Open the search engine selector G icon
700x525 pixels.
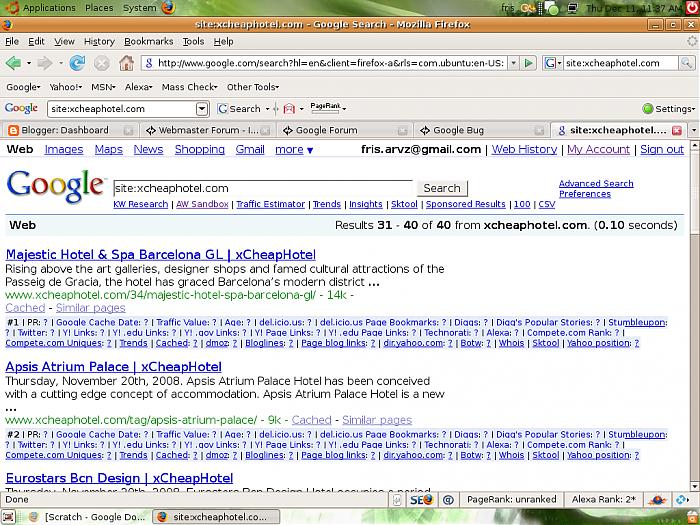click(x=552, y=63)
